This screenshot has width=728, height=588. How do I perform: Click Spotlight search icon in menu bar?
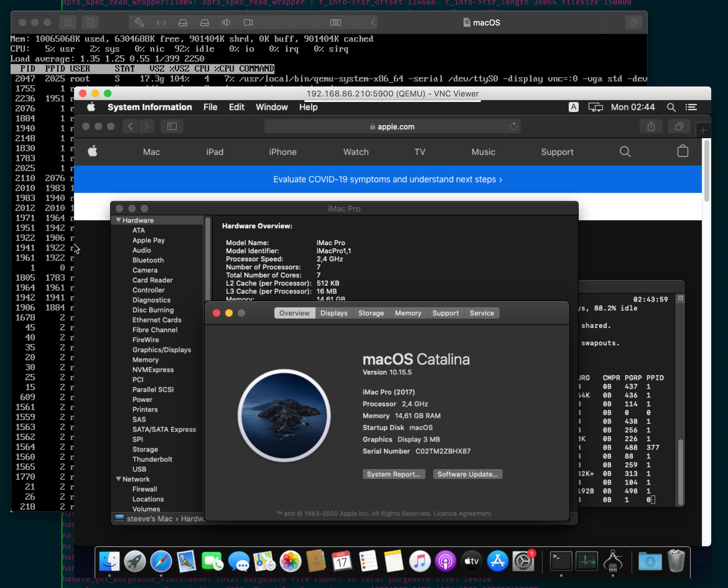point(671,107)
